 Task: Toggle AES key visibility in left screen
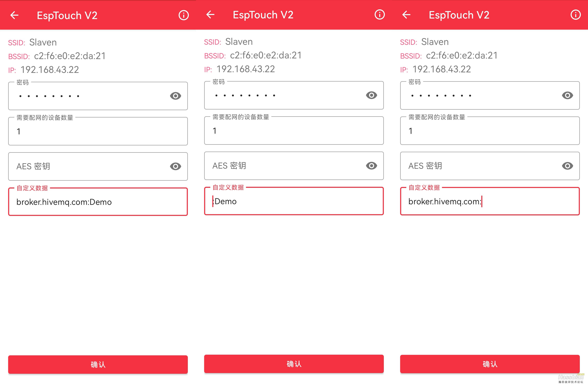click(x=175, y=166)
